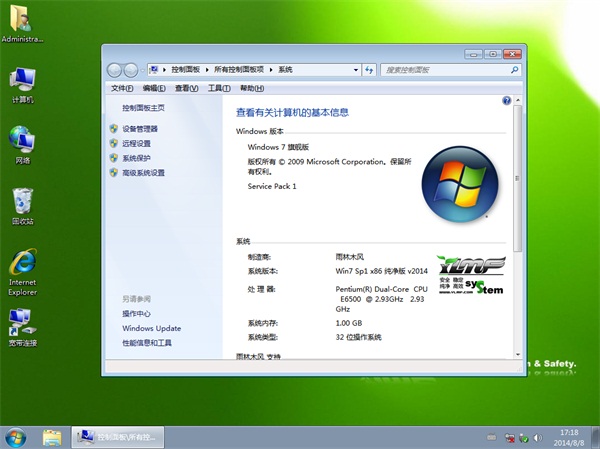Click the search magnifier icon
600x449 pixels.
515,70
